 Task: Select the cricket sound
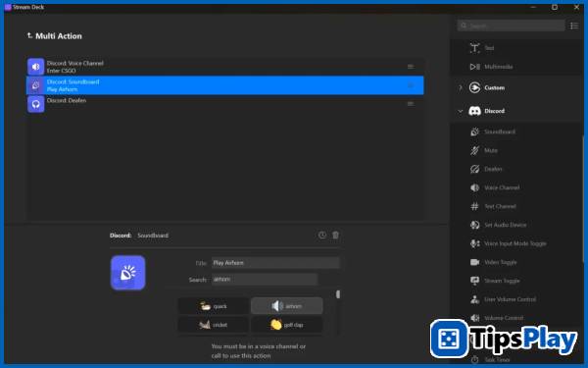tap(213, 325)
